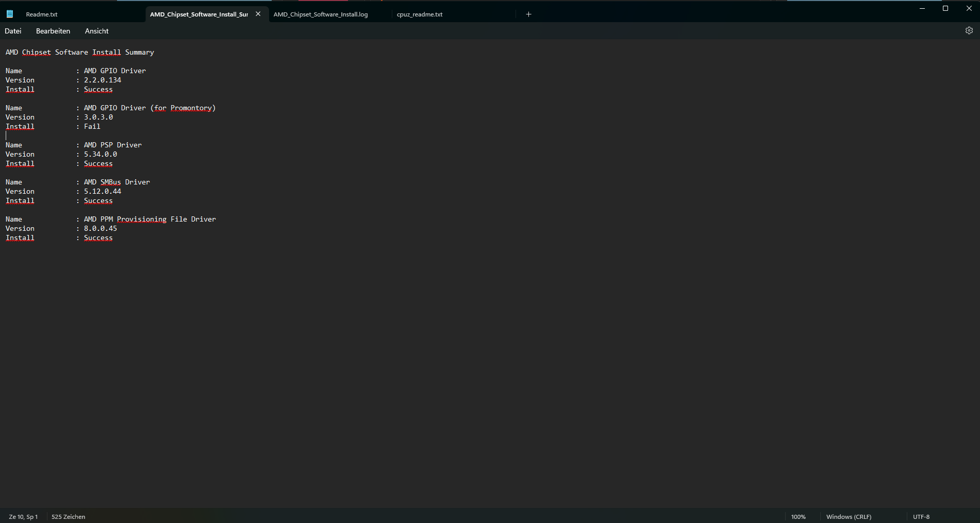
Task: Click the Notepad app icon in title bar
Action: click(x=10, y=14)
